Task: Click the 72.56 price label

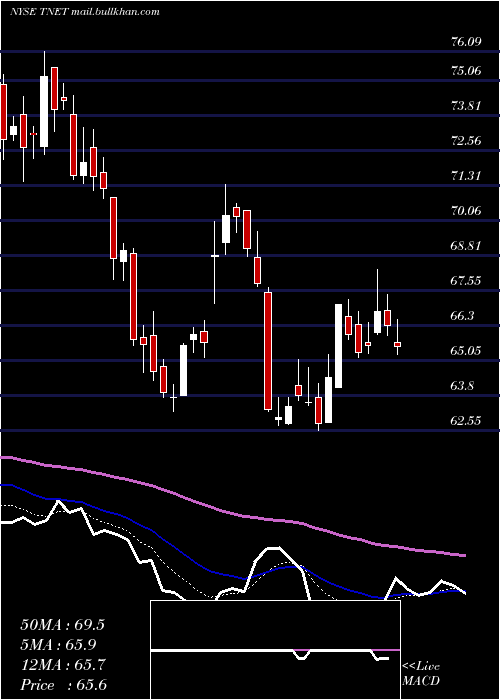Action: pos(467,141)
